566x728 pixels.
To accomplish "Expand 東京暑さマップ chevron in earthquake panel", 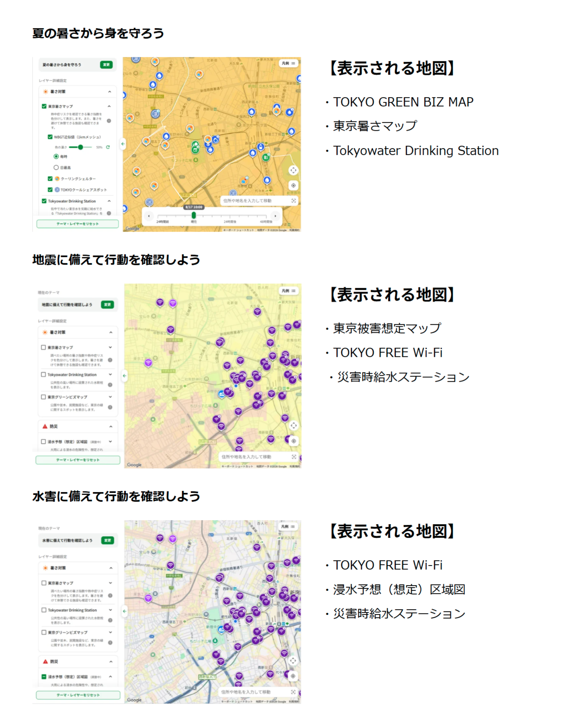I will 110,347.
